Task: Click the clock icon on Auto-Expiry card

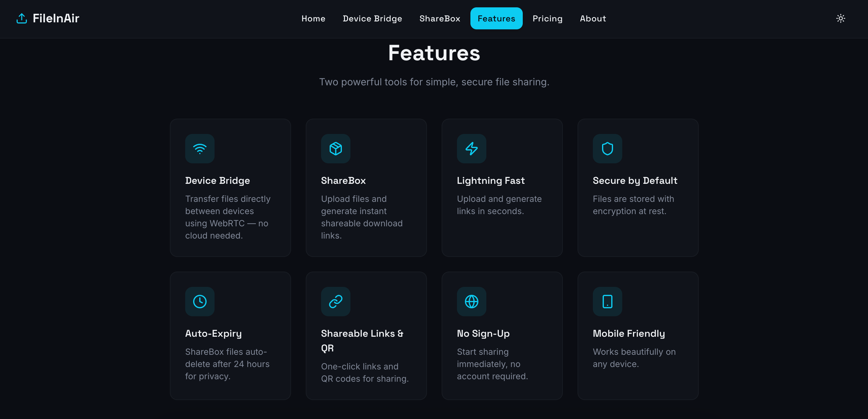Action: pos(200,302)
